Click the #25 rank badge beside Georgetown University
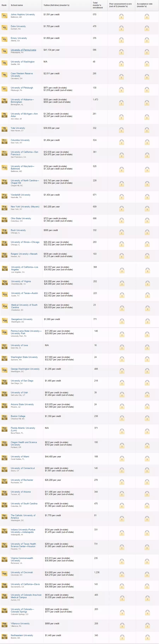Image resolution: width=159 pixels, height=644 pixels. pyautogui.click(x=4, y=321)
